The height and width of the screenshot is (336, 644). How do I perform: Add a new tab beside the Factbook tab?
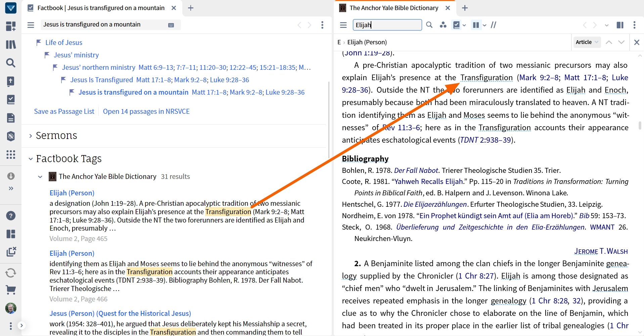191,8
